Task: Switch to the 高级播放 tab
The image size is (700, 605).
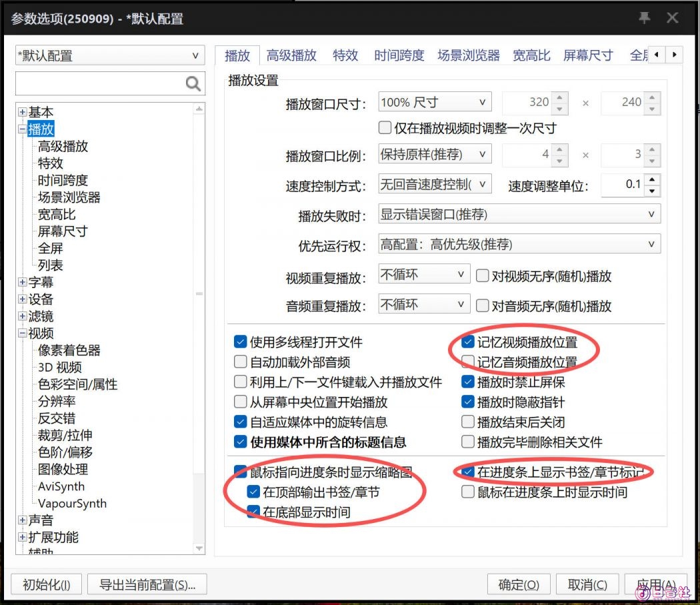Action: point(291,56)
